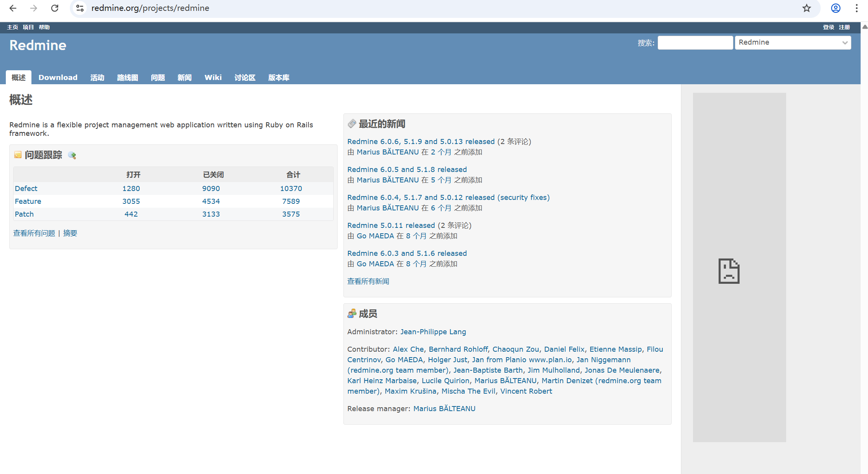868x474 pixels.
Task: Click total Feature count 7589
Action: point(291,201)
